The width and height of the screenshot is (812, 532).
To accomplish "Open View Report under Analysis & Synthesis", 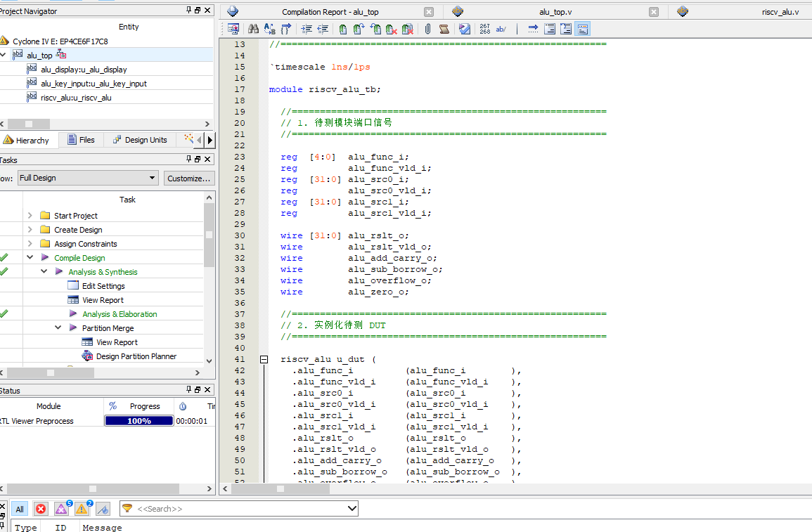I will pyautogui.click(x=103, y=299).
